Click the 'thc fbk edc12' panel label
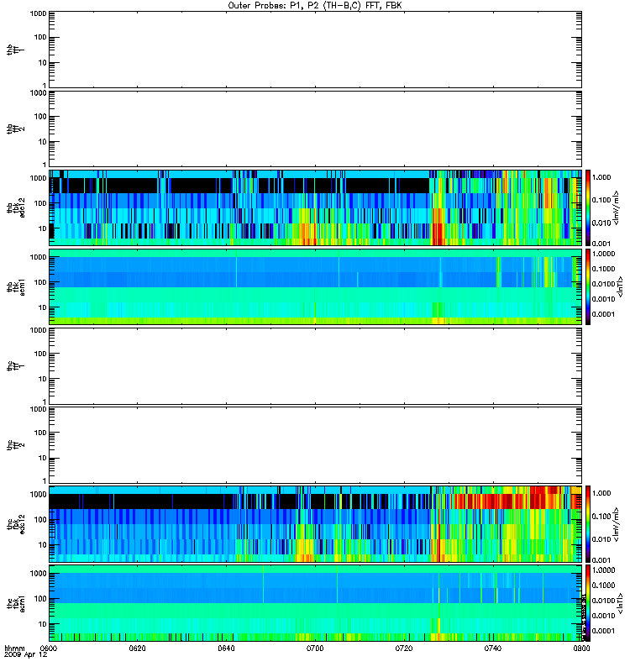The image size is (630, 672). pos(15,523)
